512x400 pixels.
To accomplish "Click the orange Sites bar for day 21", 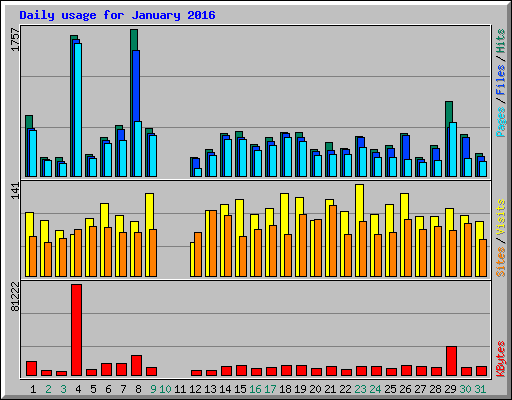I will 333,241.
